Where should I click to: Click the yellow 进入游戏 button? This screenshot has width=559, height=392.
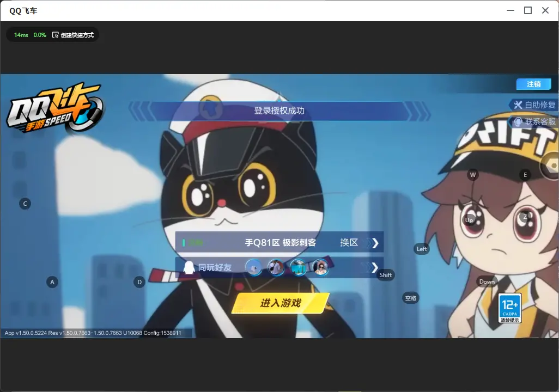(x=281, y=303)
